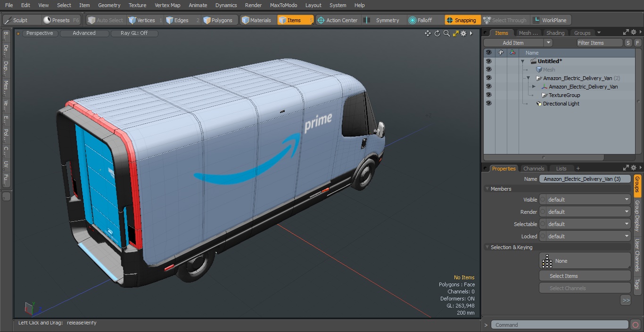644x332 pixels.
Task: Click the viewport rotate icon
Action: click(437, 33)
